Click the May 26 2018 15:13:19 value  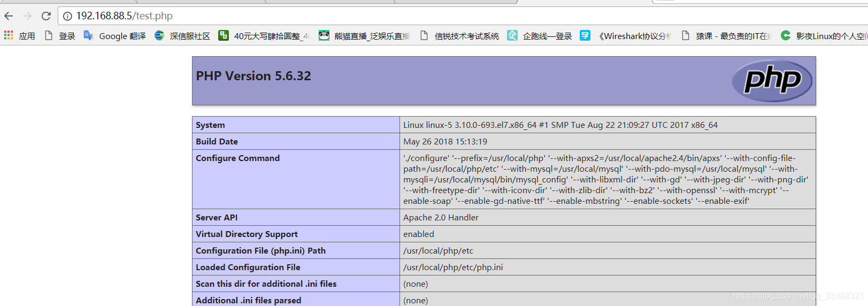tap(445, 141)
